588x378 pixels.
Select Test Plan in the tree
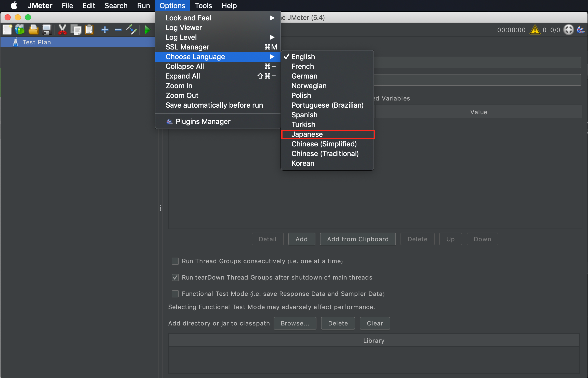coord(37,42)
